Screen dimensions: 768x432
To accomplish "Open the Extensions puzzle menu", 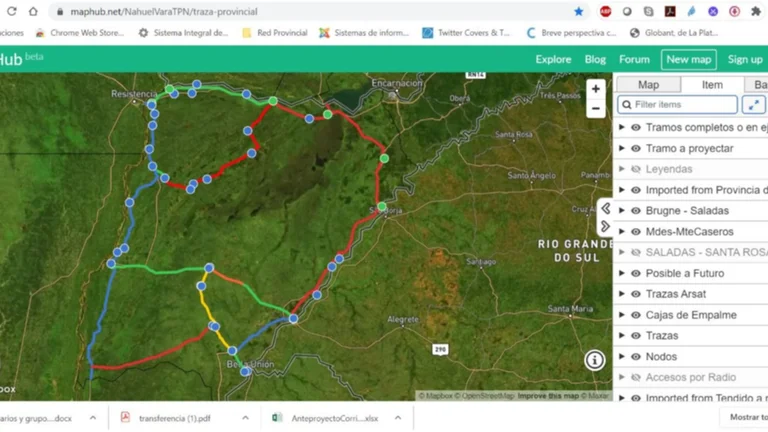I will [x=756, y=11].
